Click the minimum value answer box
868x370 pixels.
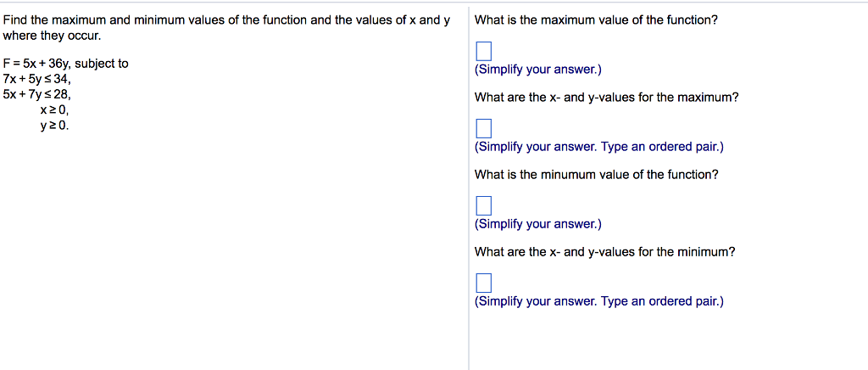coord(483,205)
